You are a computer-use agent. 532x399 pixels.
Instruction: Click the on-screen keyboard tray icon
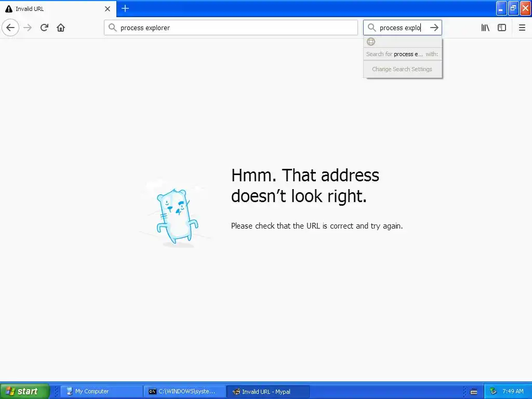coord(474,392)
